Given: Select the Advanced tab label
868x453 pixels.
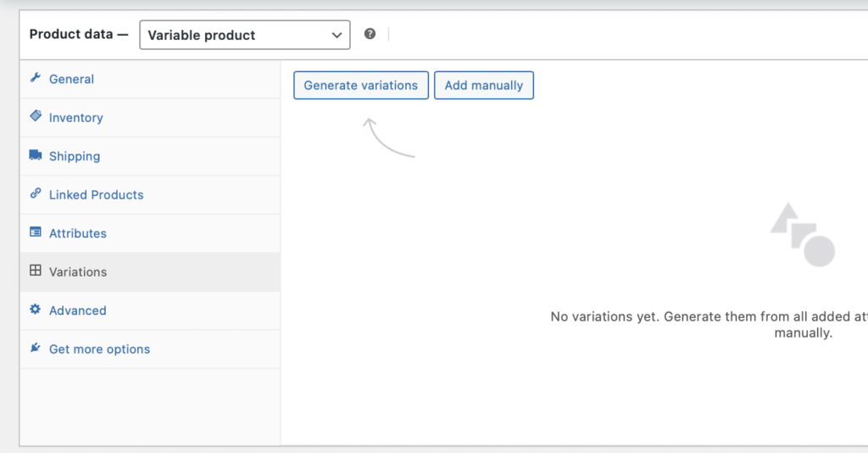Looking at the screenshot, I should click(x=77, y=310).
